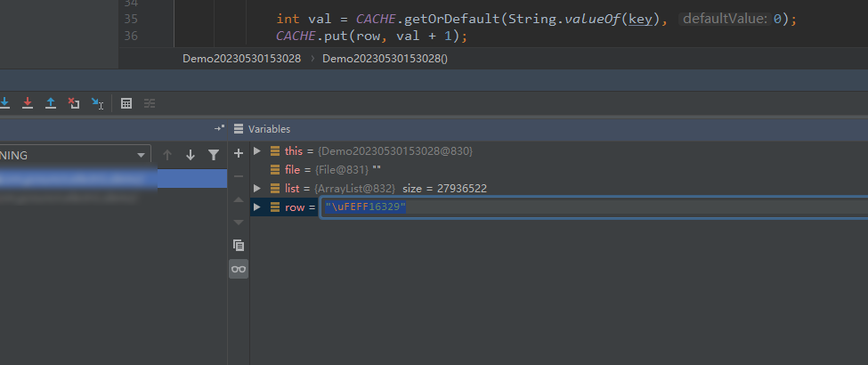This screenshot has height=365, width=868.
Task: Toggle the show watches glasses icon
Action: click(238, 269)
